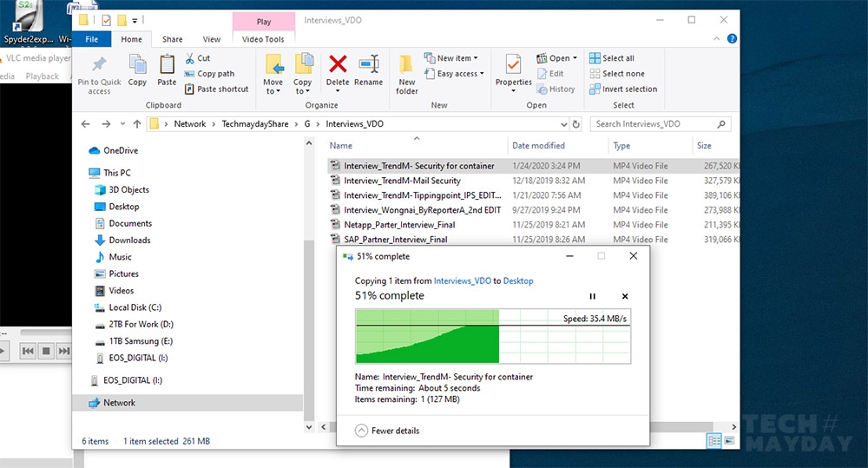
Task: Click Previous track button in VLC
Action: pyautogui.click(x=29, y=351)
